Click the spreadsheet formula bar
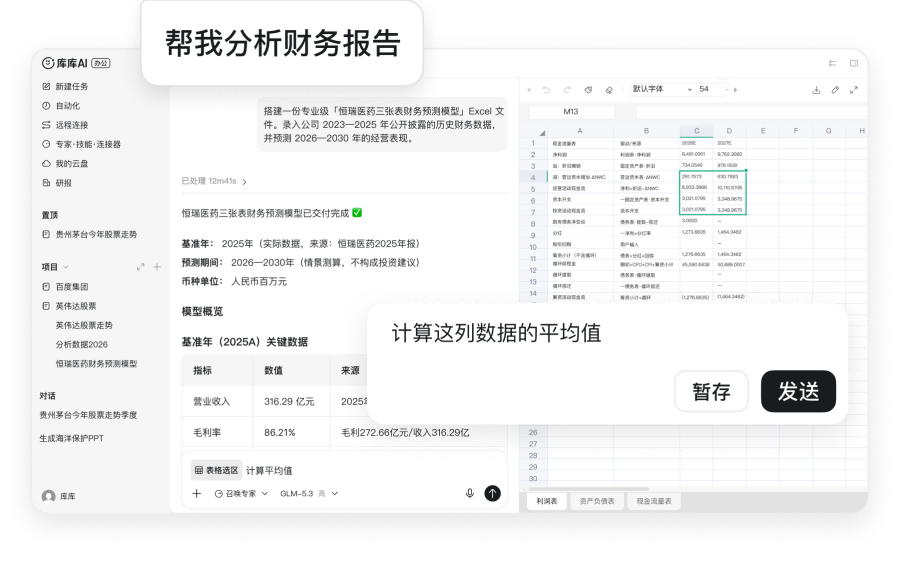899x562 pixels. [751, 112]
